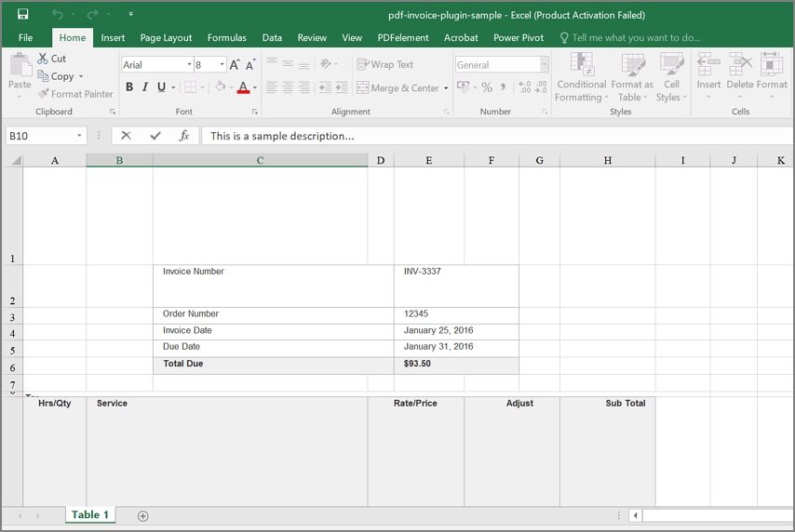The width and height of the screenshot is (795, 532).
Task: Expand the underline style dropdown
Action: point(173,87)
